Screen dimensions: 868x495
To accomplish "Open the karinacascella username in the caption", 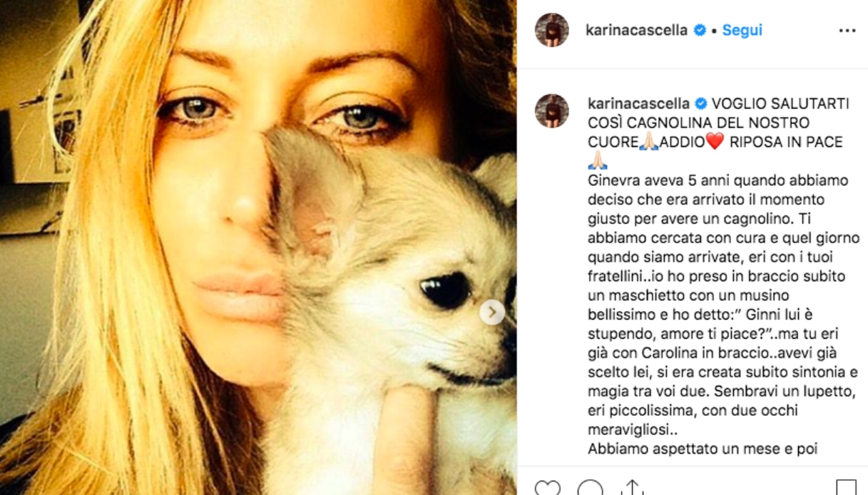I will (636, 103).
